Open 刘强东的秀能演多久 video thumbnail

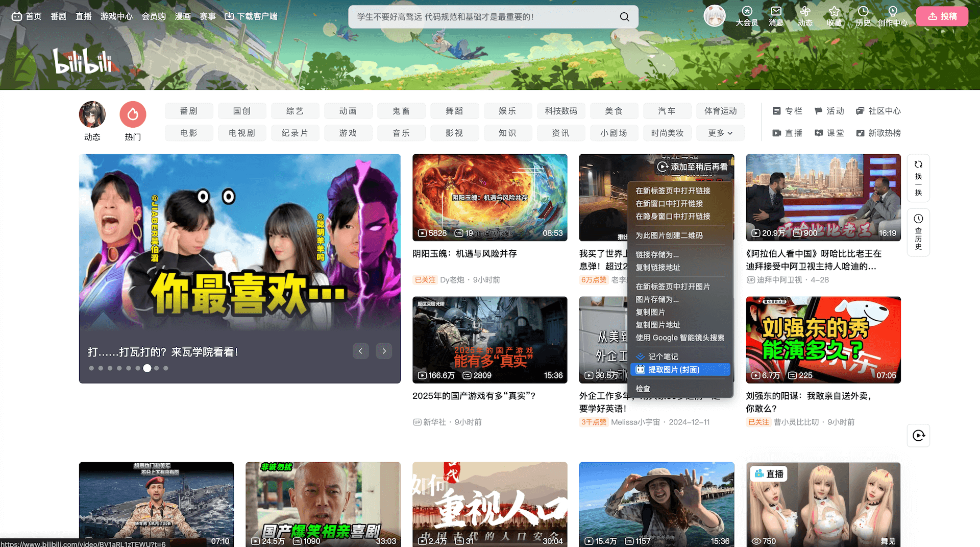click(823, 340)
